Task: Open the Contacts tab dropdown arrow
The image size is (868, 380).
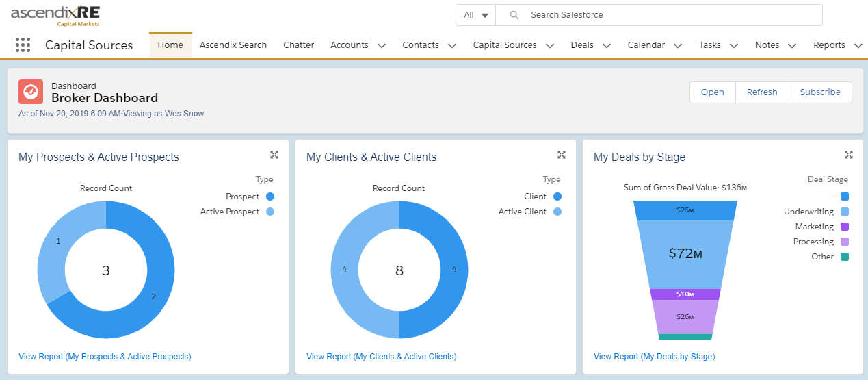Action: click(452, 46)
